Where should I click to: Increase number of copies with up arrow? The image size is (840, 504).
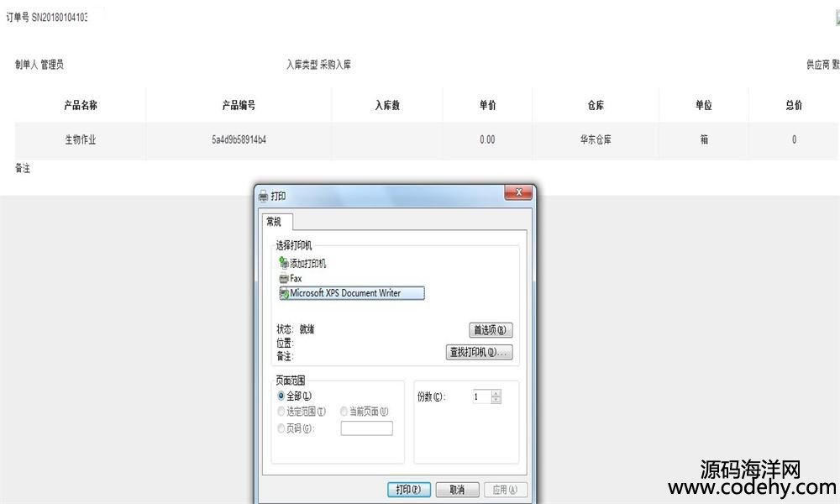pos(496,394)
